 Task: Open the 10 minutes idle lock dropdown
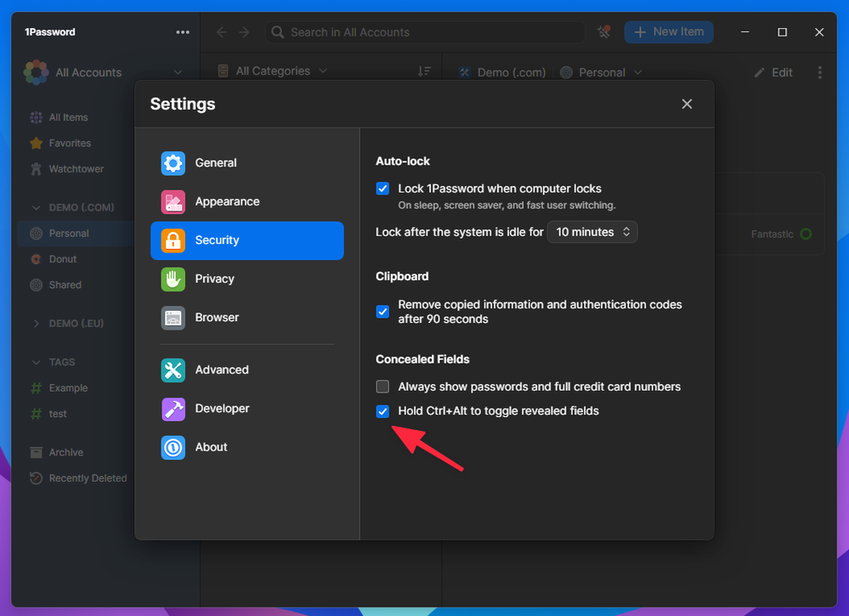[x=592, y=232]
